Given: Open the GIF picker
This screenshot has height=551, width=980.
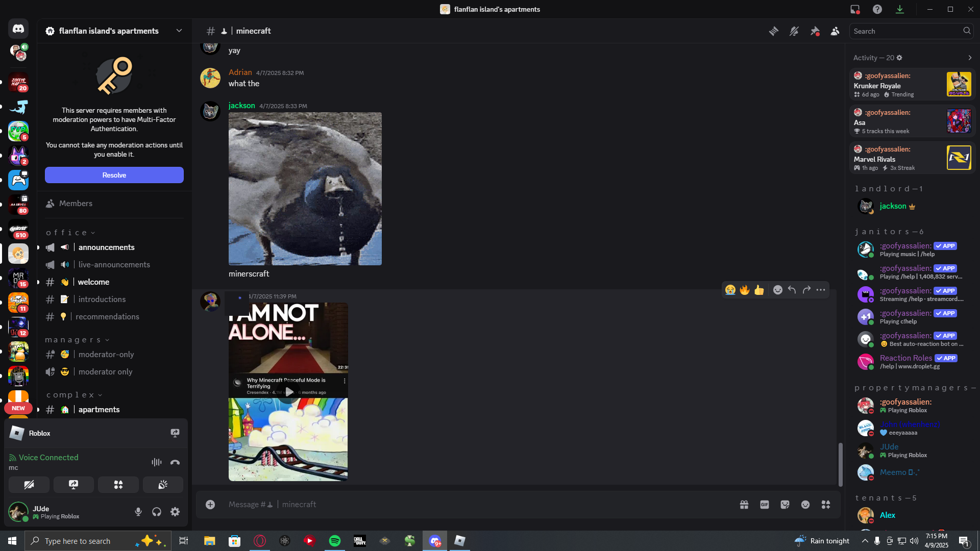Looking at the screenshot, I should click(765, 505).
